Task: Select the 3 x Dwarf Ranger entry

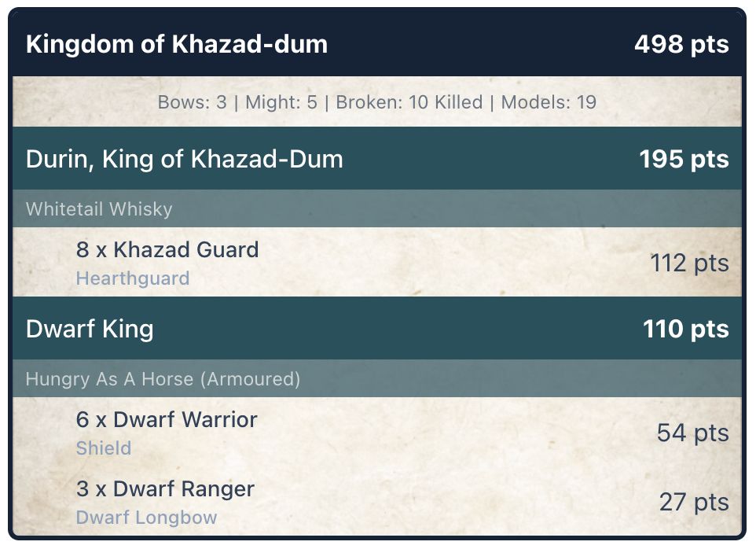Action: 164,489
